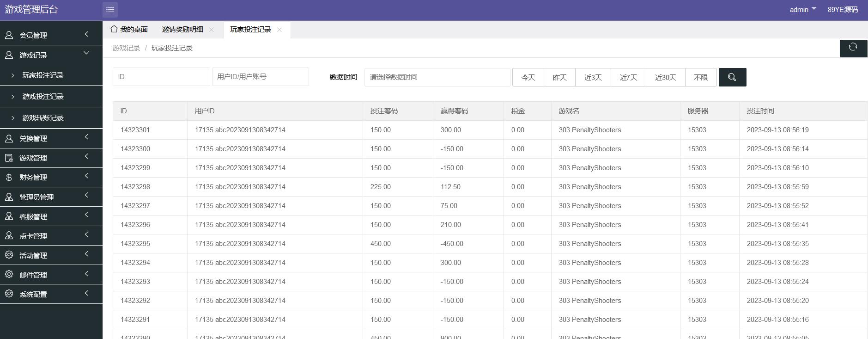Switch to the 我的桌面 tab
Screen dimensions: 868x339
tap(129, 30)
